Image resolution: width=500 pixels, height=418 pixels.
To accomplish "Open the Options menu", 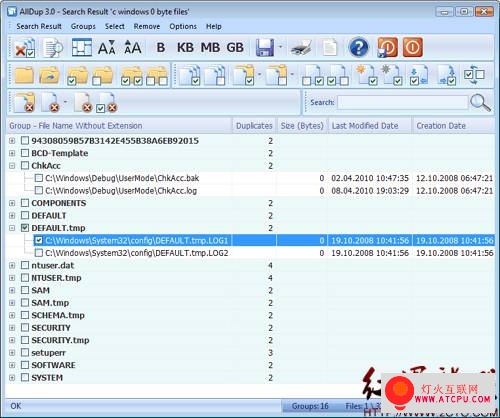I will point(183,26).
